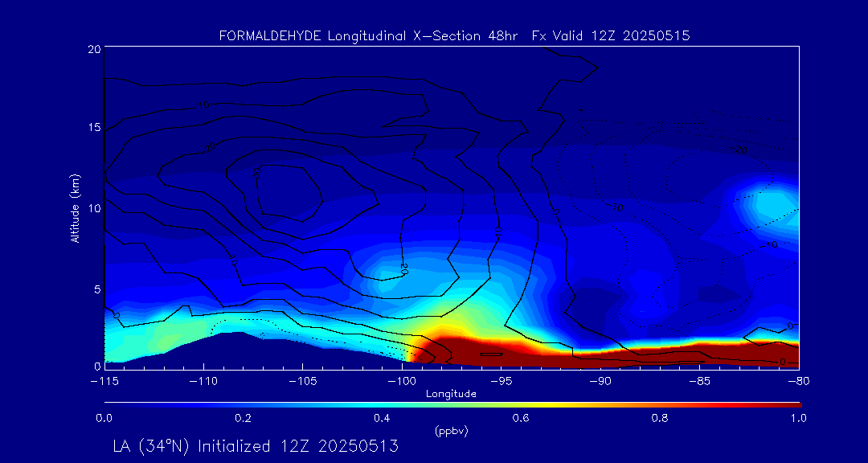
Task: Click longitude tick label -115
Action: [x=104, y=382]
